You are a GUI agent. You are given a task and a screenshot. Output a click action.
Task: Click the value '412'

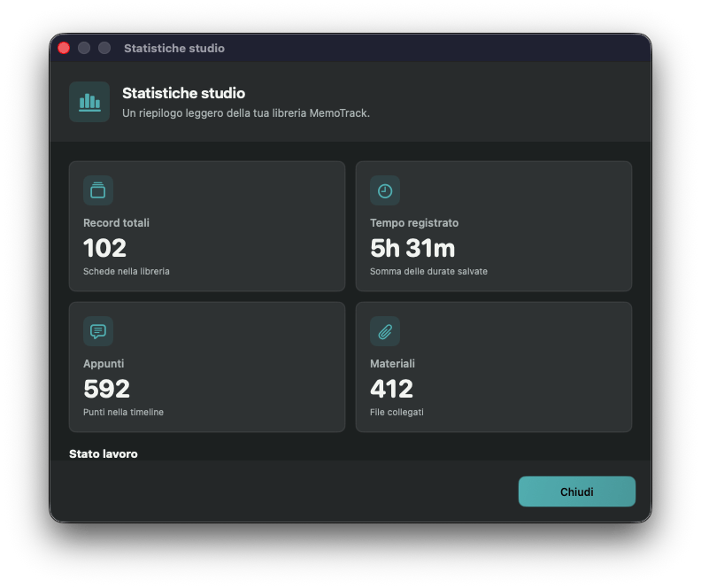(x=391, y=389)
